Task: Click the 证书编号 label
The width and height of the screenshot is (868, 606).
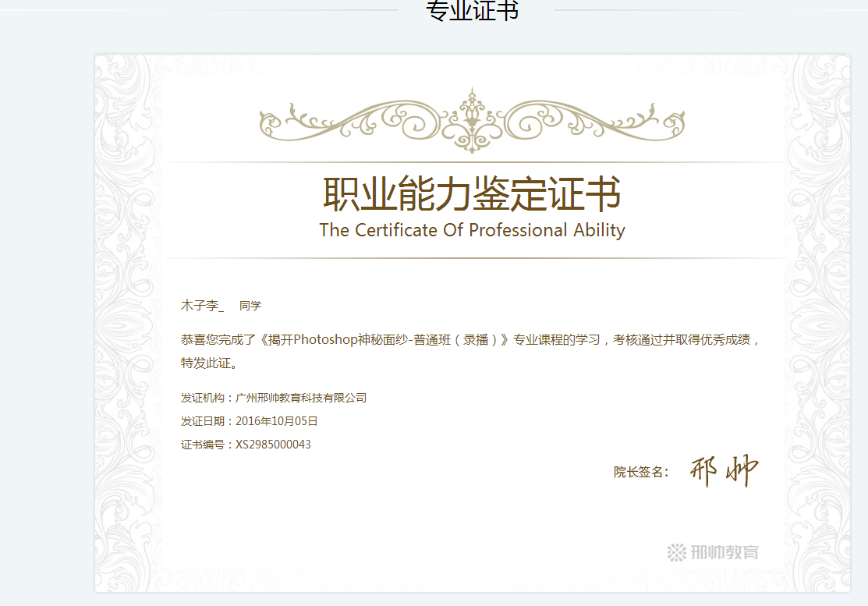Action: coord(204,445)
